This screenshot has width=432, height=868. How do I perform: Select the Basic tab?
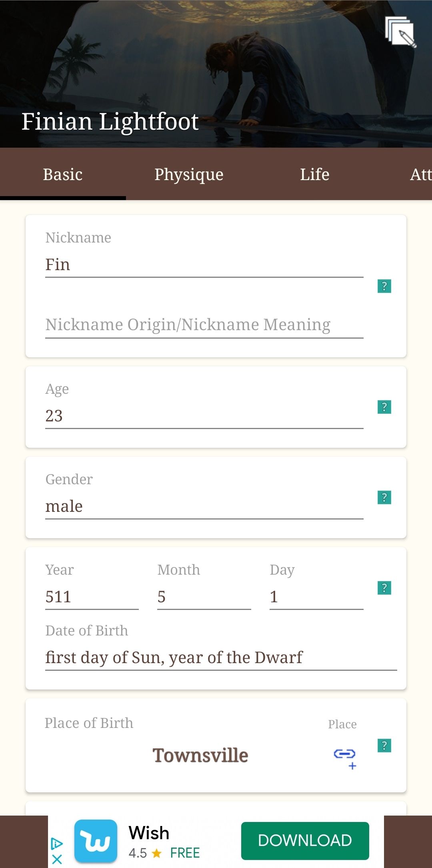(x=63, y=174)
